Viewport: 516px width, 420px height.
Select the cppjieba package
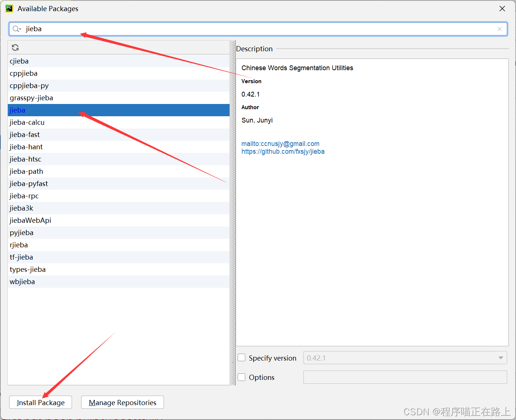119,73
